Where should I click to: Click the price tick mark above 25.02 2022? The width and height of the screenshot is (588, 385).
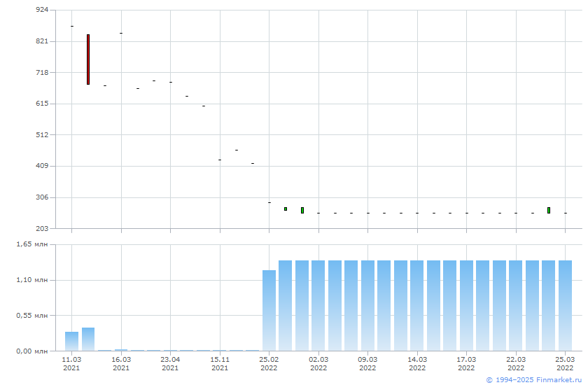pos(269,203)
